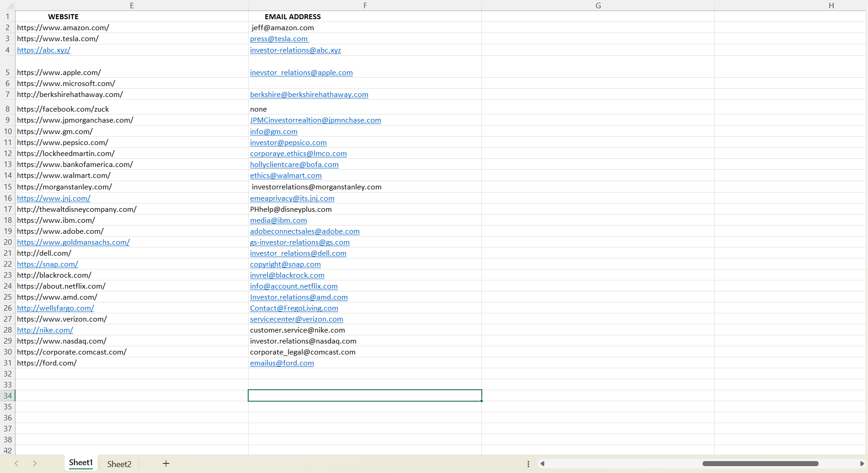The image size is (868, 473).
Task: Open the https://abc.xyz/ link
Action: [43, 50]
